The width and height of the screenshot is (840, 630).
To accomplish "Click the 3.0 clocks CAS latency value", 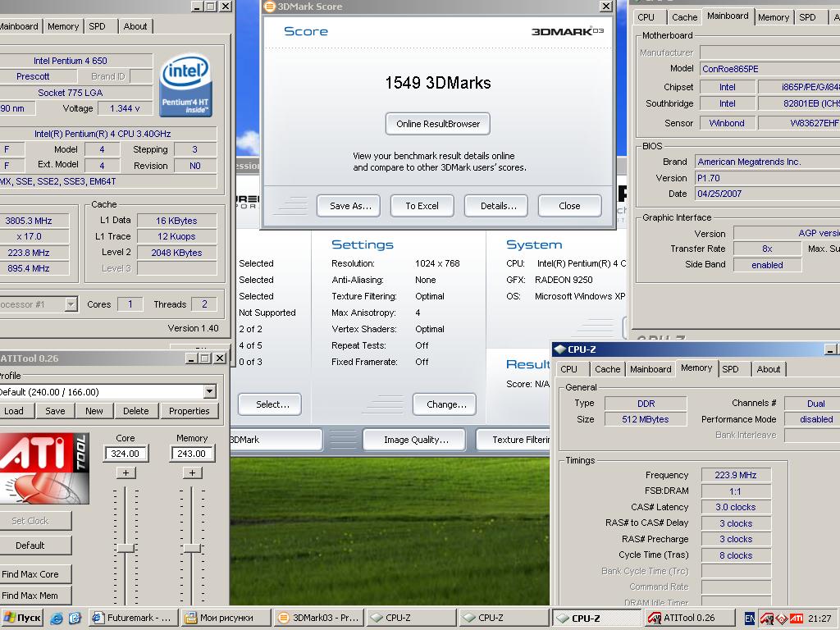I will (736, 507).
